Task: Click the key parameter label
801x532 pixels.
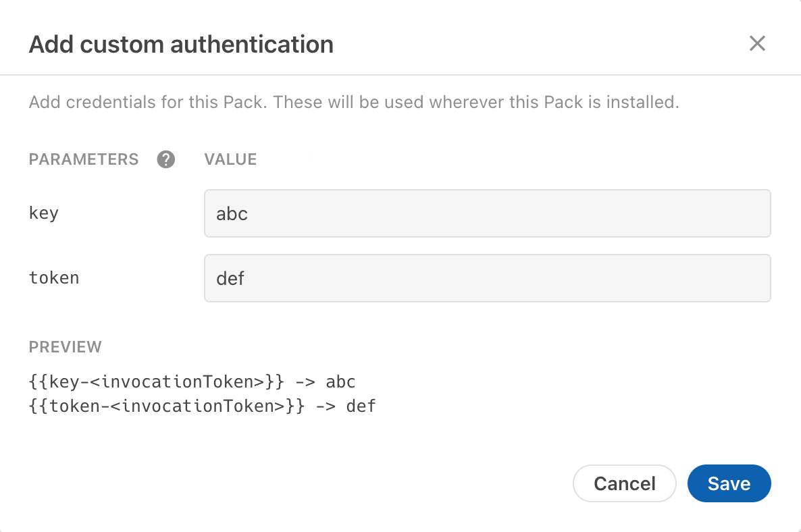Action: pyautogui.click(x=43, y=213)
